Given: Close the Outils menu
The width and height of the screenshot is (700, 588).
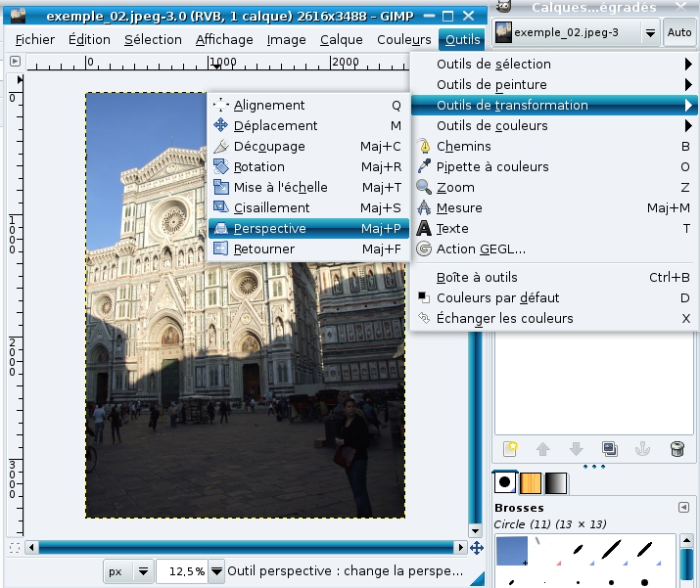Looking at the screenshot, I should pyautogui.click(x=462, y=40).
